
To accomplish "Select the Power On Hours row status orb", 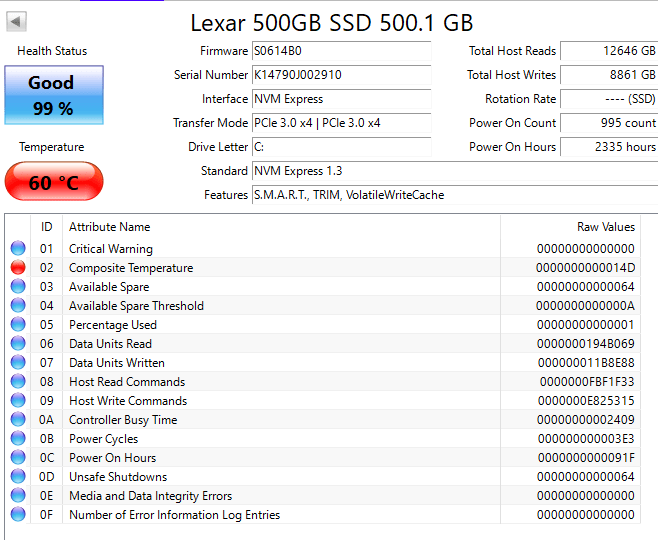I will click(18, 457).
